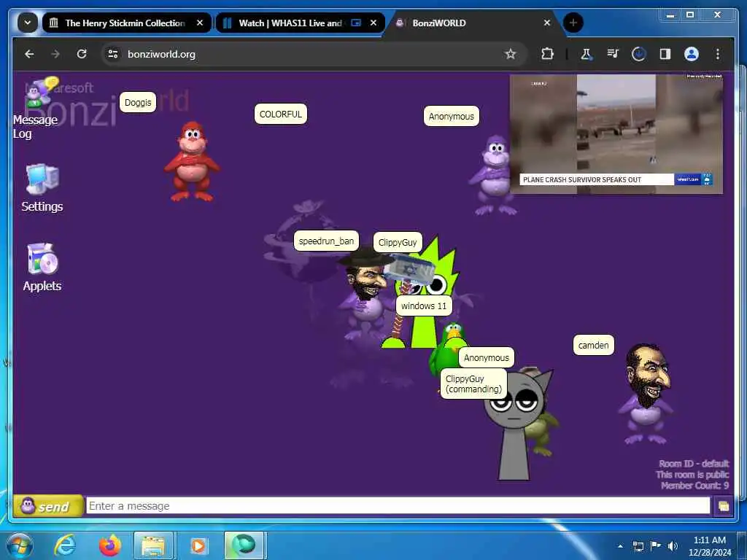Open the Chrome three-dot menu

coord(718,54)
